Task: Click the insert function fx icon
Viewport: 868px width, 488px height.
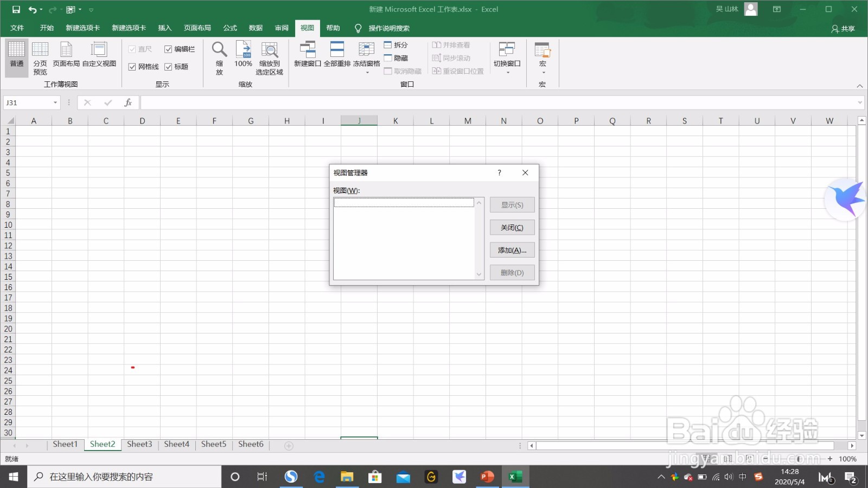Action: point(128,102)
